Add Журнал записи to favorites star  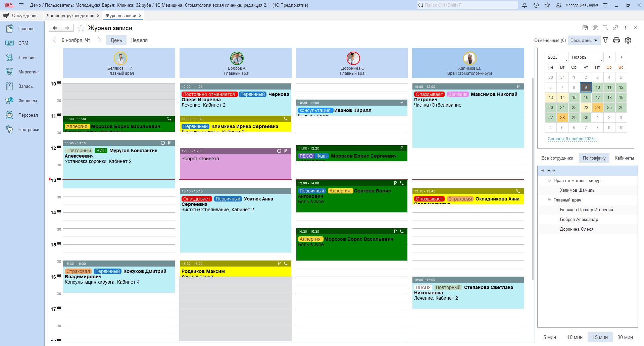pyautogui.click(x=81, y=28)
